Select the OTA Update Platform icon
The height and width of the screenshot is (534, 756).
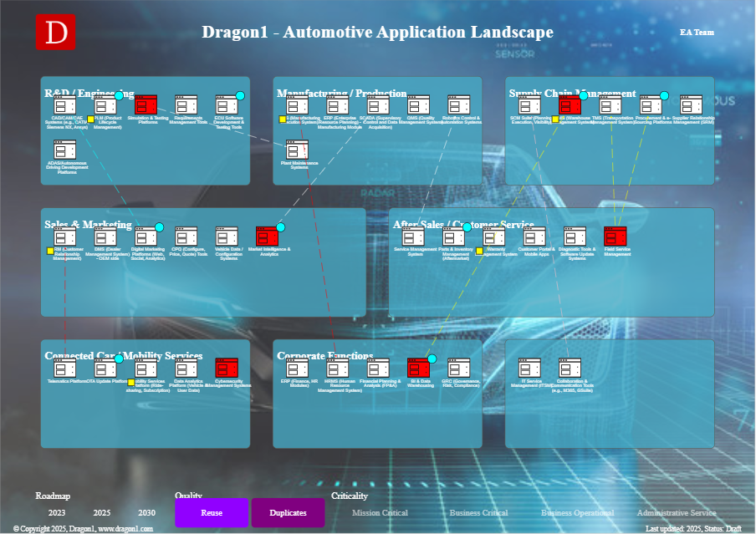tap(105, 368)
